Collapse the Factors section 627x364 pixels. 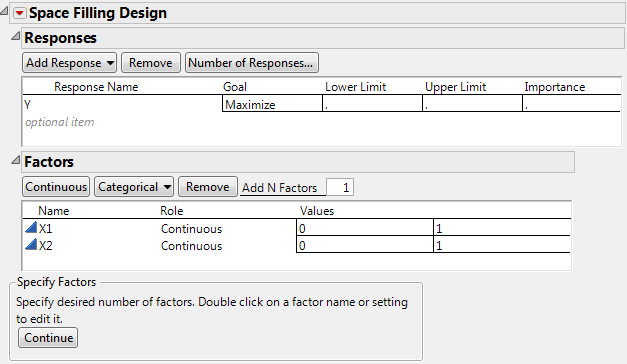point(16,160)
